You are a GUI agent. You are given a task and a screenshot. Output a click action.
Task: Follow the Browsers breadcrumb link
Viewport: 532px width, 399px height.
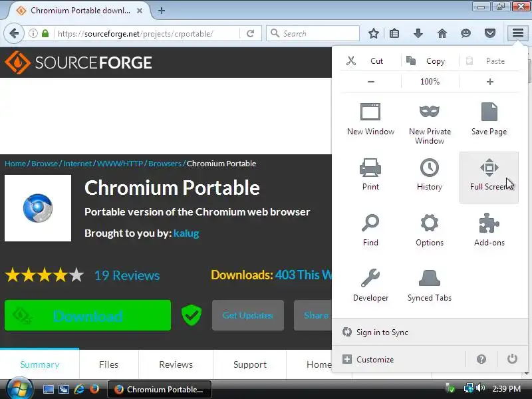point(164,164)
